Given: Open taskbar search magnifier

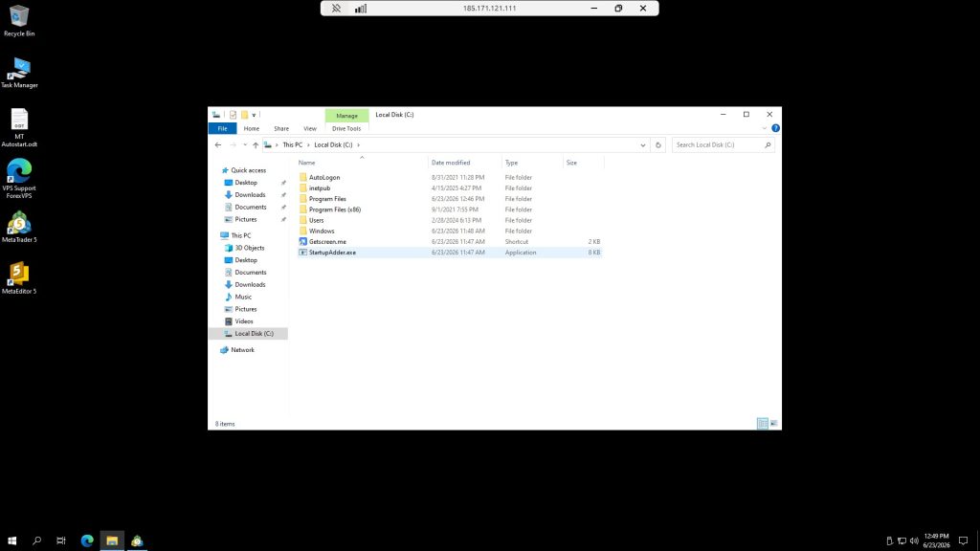Looking at the screenshot, I should coord(36,540).
